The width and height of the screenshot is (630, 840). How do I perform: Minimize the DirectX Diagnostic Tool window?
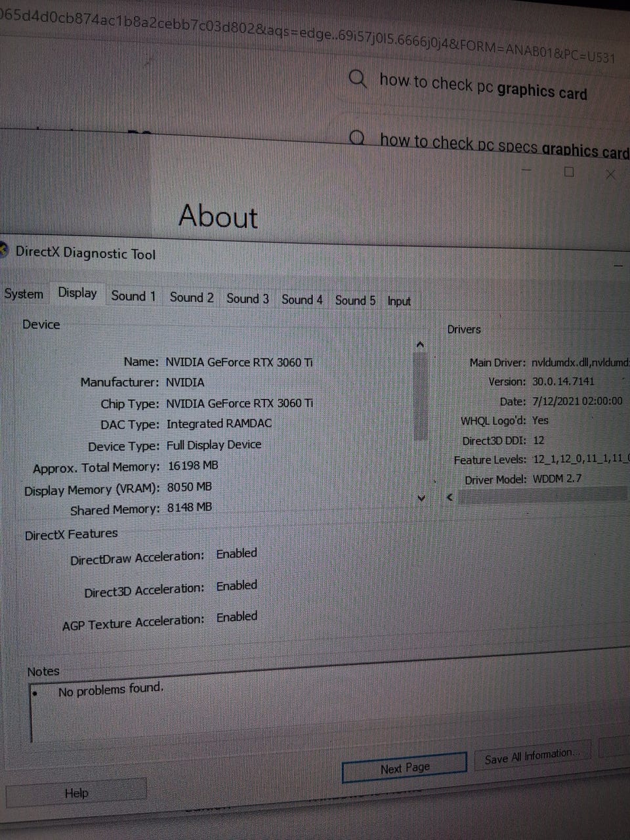(x=619, y=265)
